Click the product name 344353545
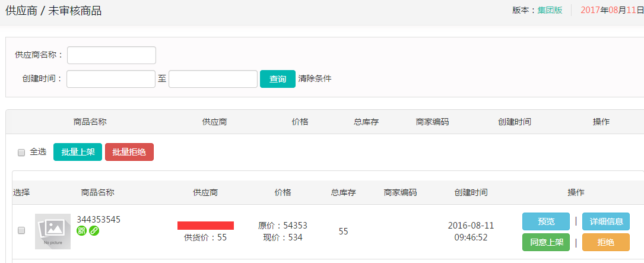Viewport: 644px width, 263px height. pyautogui.click(x=99, y=220)
